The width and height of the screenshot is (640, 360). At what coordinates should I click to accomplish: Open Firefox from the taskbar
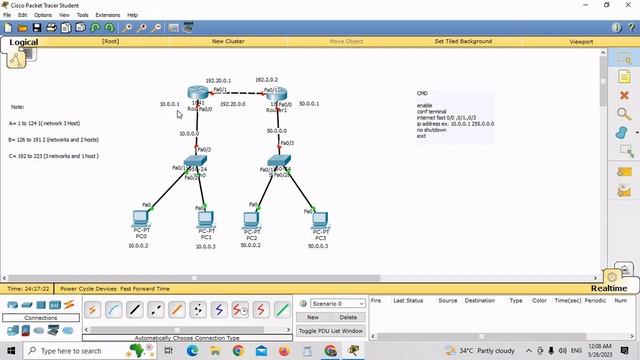pyautogui.click(x=284, y=351)
